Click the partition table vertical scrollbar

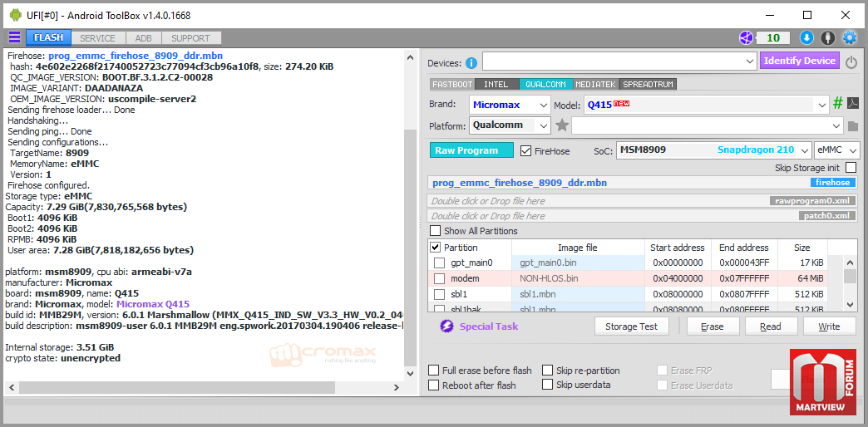point(851,282)
